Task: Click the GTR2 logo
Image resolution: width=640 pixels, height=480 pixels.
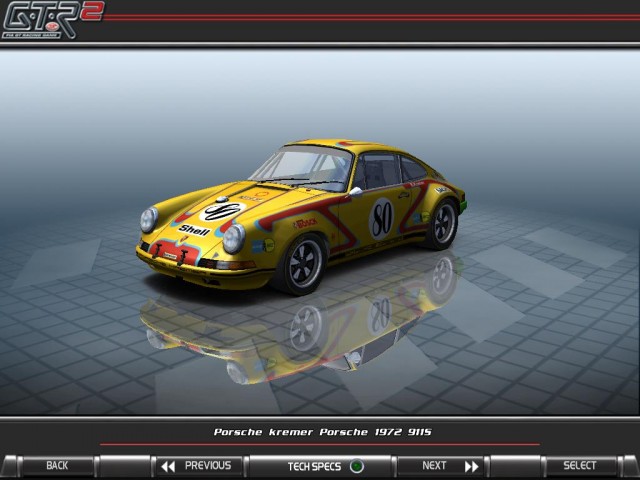Action: coord(52,20)
